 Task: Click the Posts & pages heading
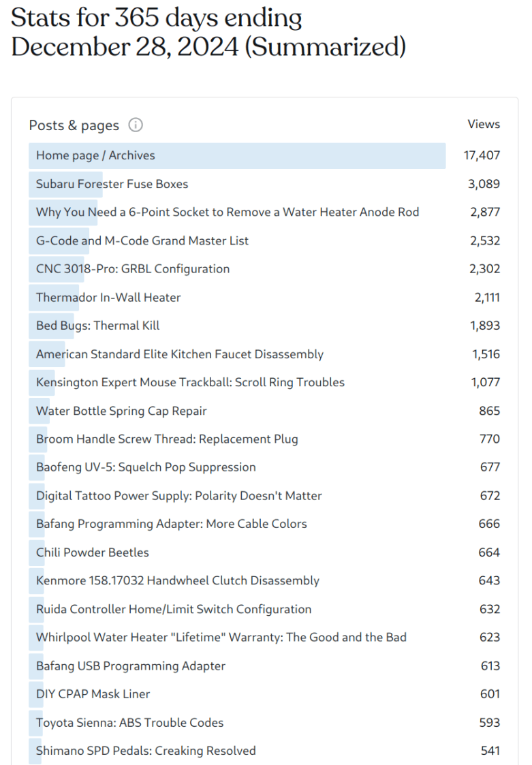74,125
